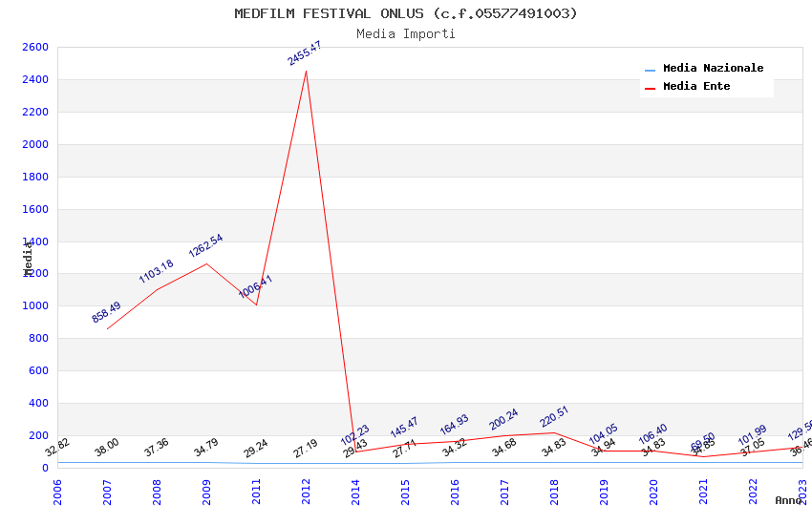Click y-axis value 2600
Image resolution: width=812 pixels, height=525 pixels.
pyautogui.click(x=35, y=47)
